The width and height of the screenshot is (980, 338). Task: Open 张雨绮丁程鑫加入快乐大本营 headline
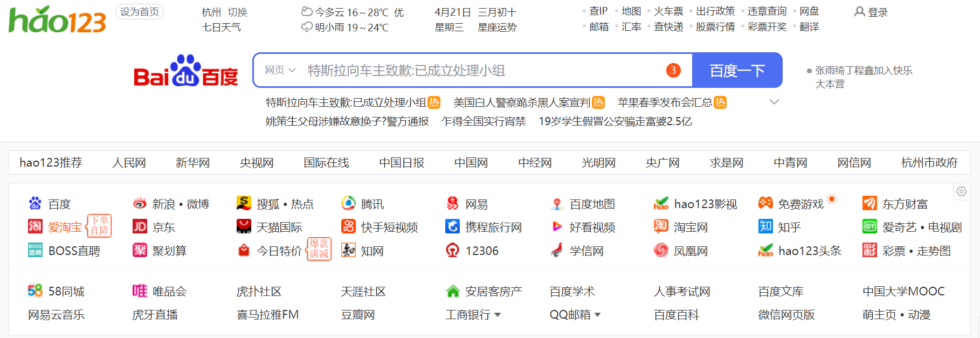pyautogui.click(x=864, y=77)
